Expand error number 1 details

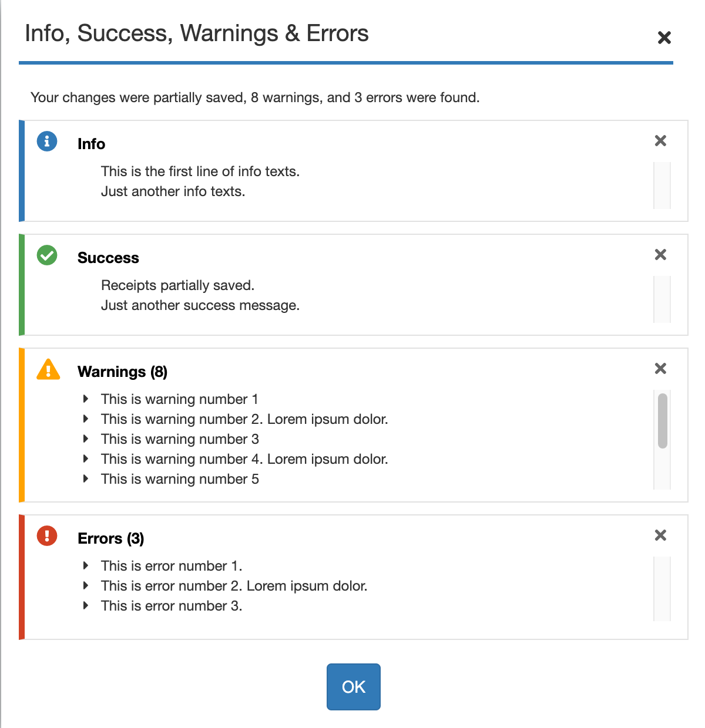[x=86, y=566]
